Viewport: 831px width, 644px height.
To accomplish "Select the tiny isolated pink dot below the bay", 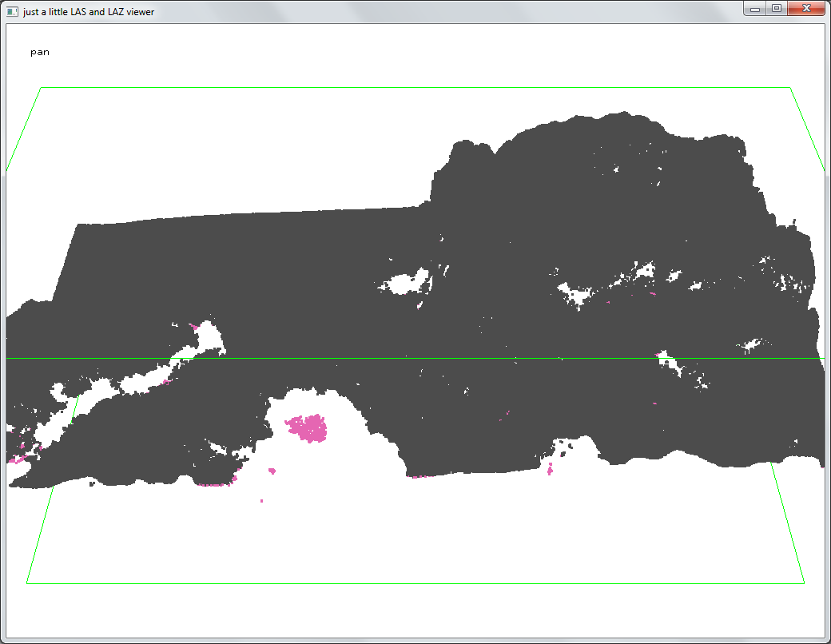I will (x=262, y=500).
